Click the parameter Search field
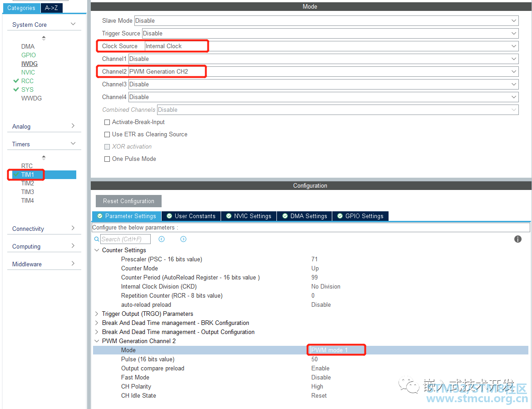This screenshot has width=532, height=409. (125, 239)
